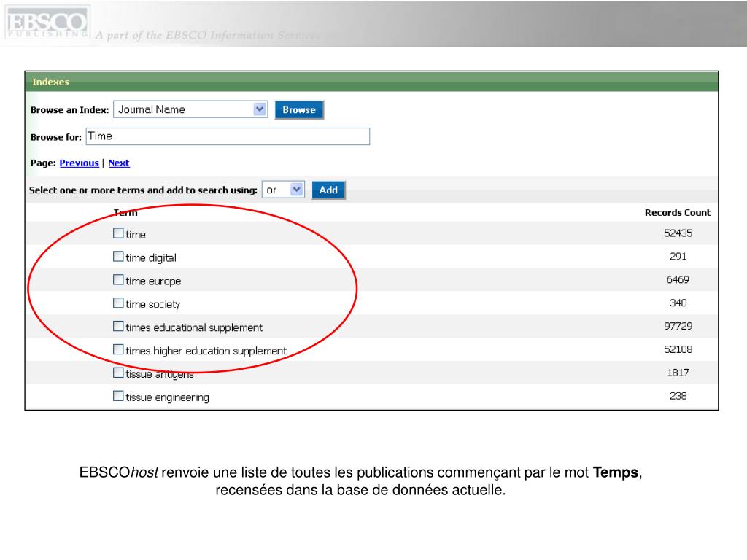Check the 'time' term checkbox
Viewport: 747px width, 560px height.
(118, 233)
